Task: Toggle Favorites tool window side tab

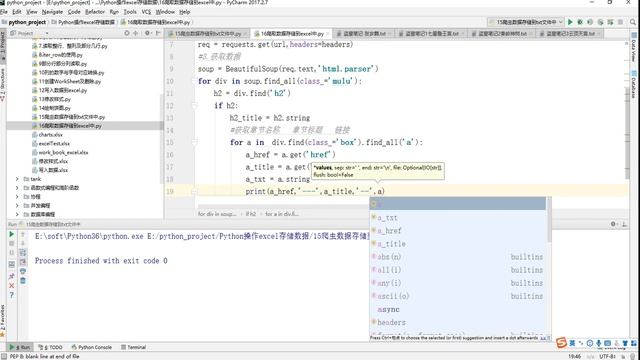Action: pos(3,320)
